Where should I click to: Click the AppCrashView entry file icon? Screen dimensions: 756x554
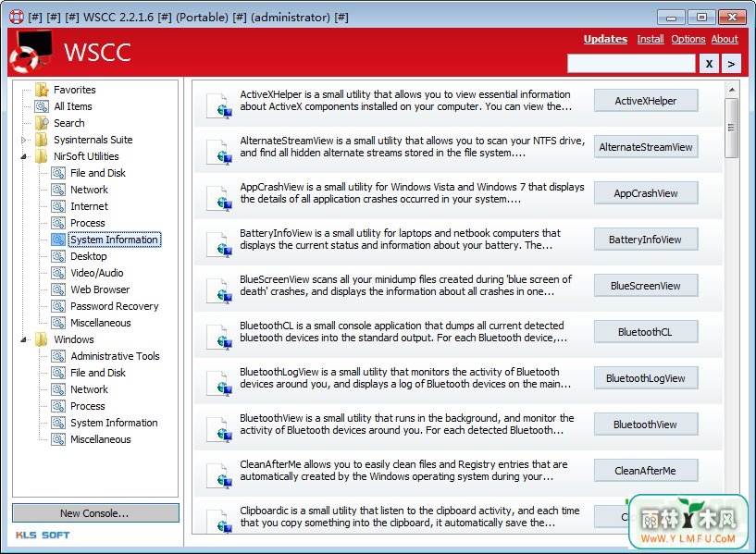tap(219, 198)
